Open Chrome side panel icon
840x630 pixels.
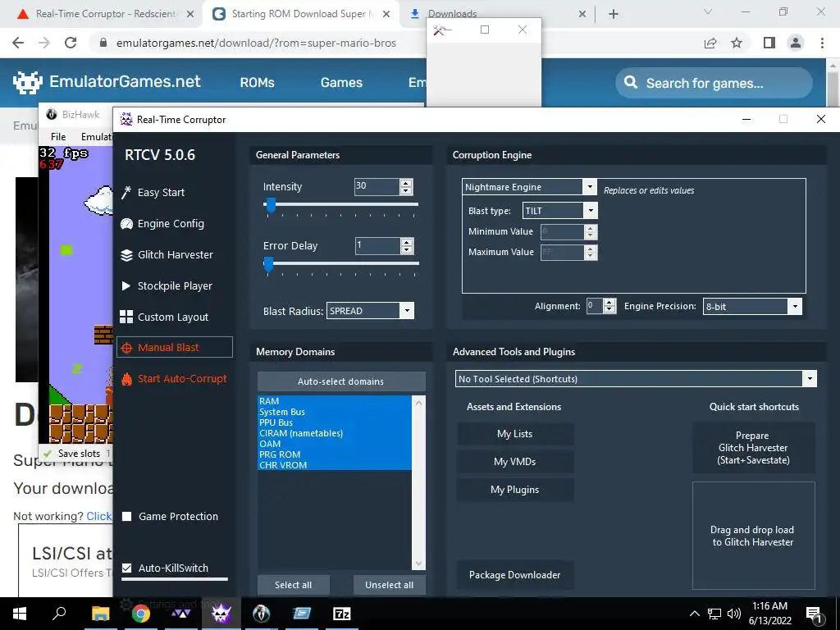pos(769,43)
